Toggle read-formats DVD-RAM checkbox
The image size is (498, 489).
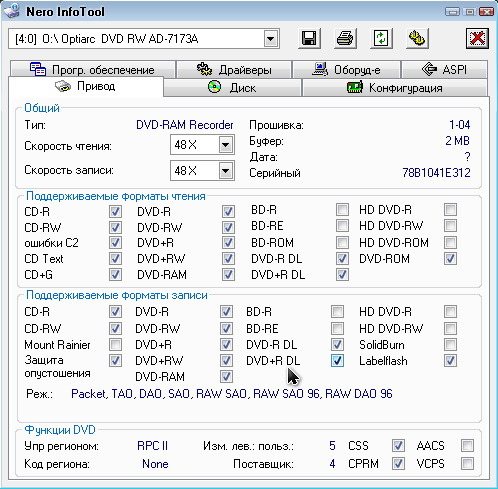coord(228,275)
